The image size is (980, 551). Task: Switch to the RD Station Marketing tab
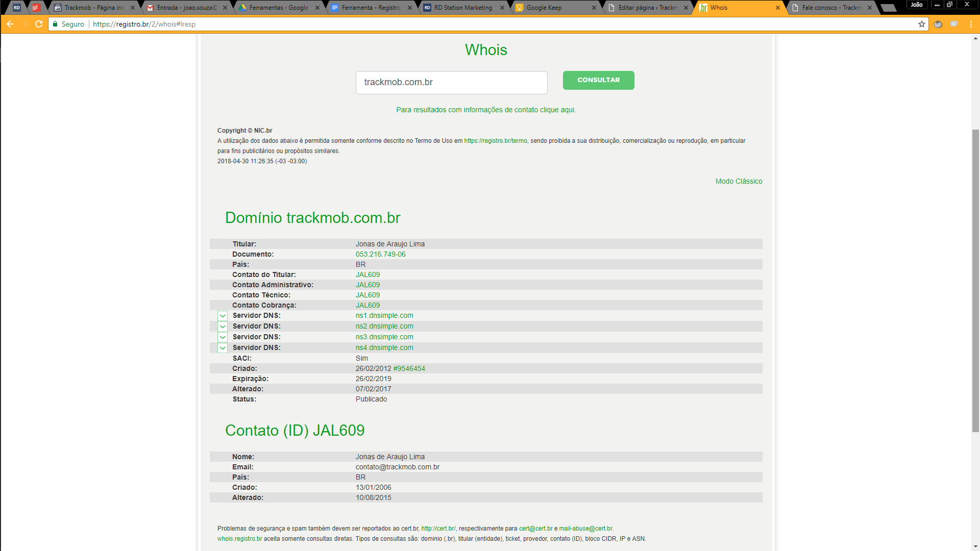pyautogui.click(x=462, y=8)
